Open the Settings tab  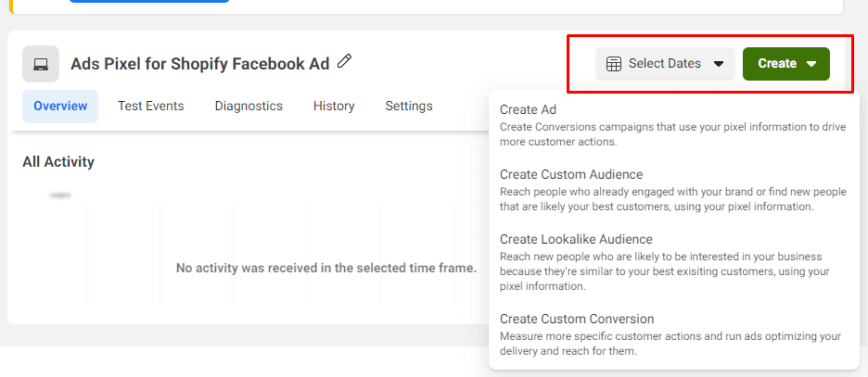pos(409,107)
